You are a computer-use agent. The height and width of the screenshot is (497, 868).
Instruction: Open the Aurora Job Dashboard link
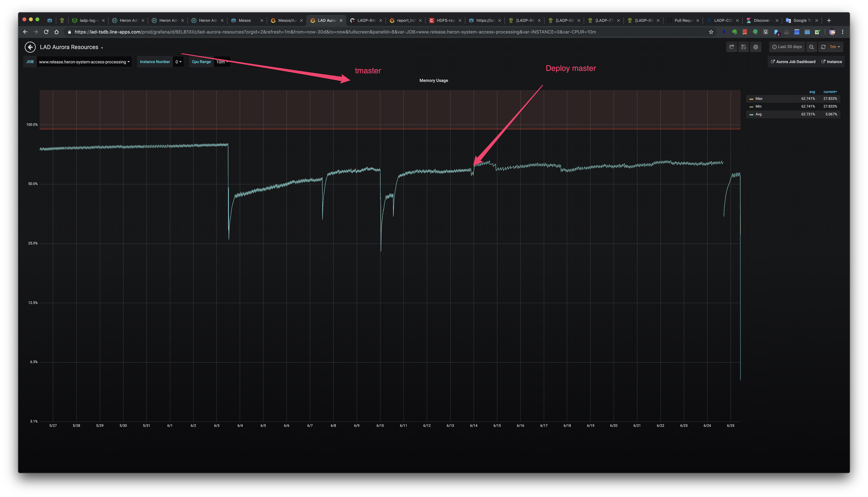(x=793, y=62)
